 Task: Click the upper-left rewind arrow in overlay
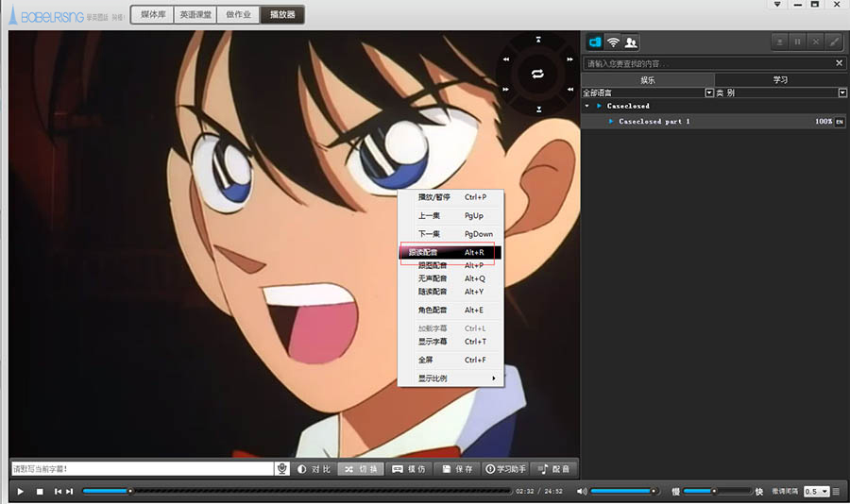click(506, 59)
